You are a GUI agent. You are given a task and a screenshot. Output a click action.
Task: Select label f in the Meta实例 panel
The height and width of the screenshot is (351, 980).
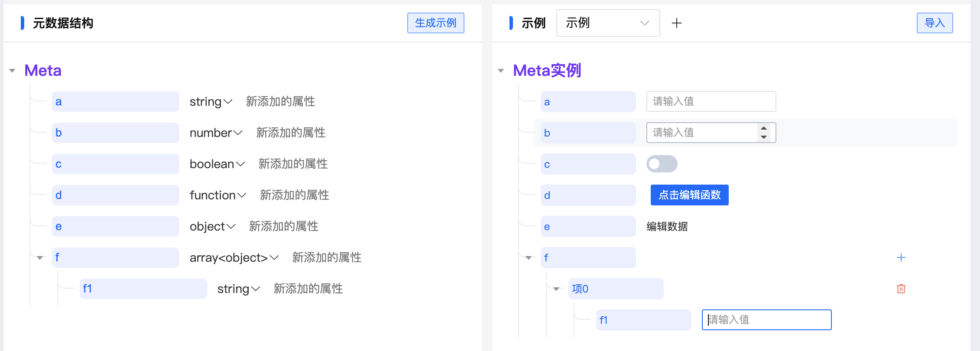click(588, 258)
